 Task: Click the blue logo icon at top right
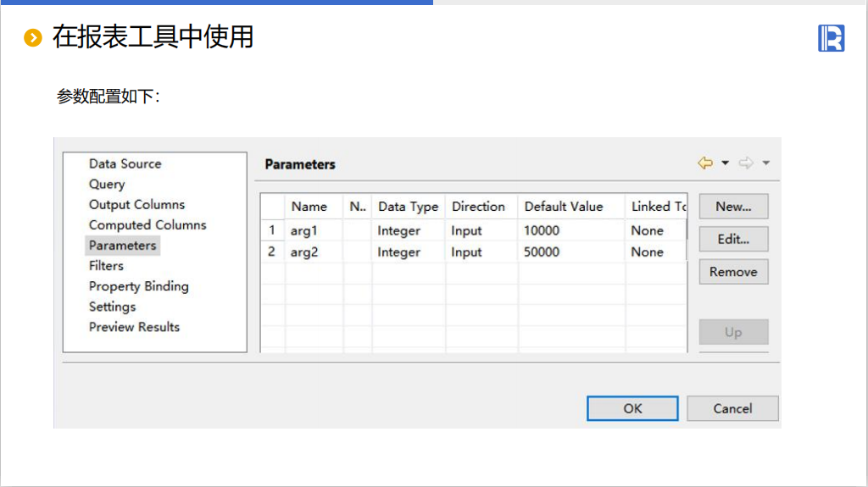831,38
